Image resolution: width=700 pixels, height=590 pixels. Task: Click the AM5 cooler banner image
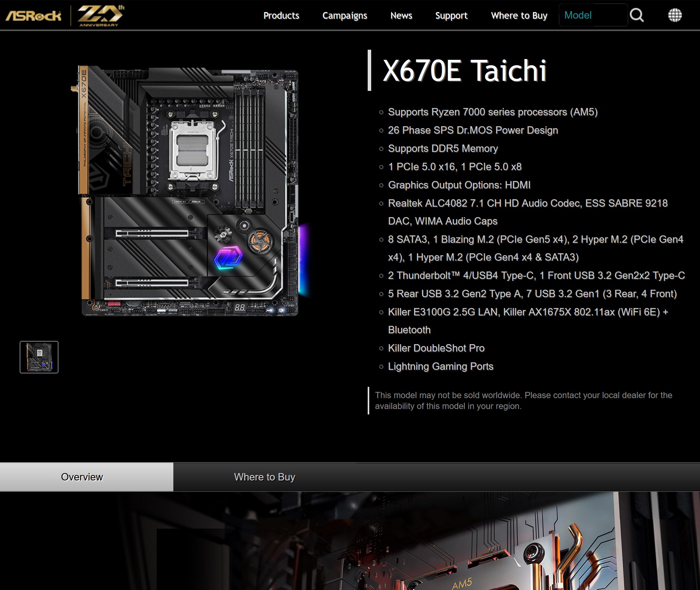click(x=350, y=541)
